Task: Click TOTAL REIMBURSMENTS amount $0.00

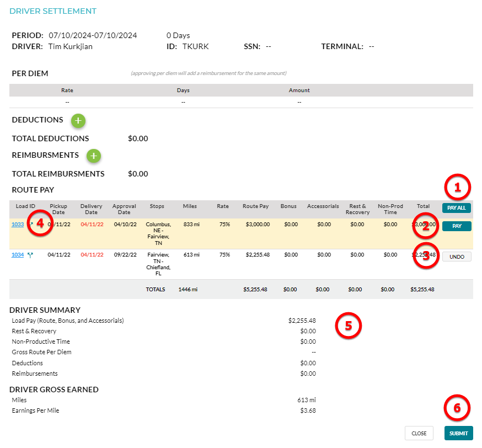Action: pyautogui.click(x=138, y=174)
